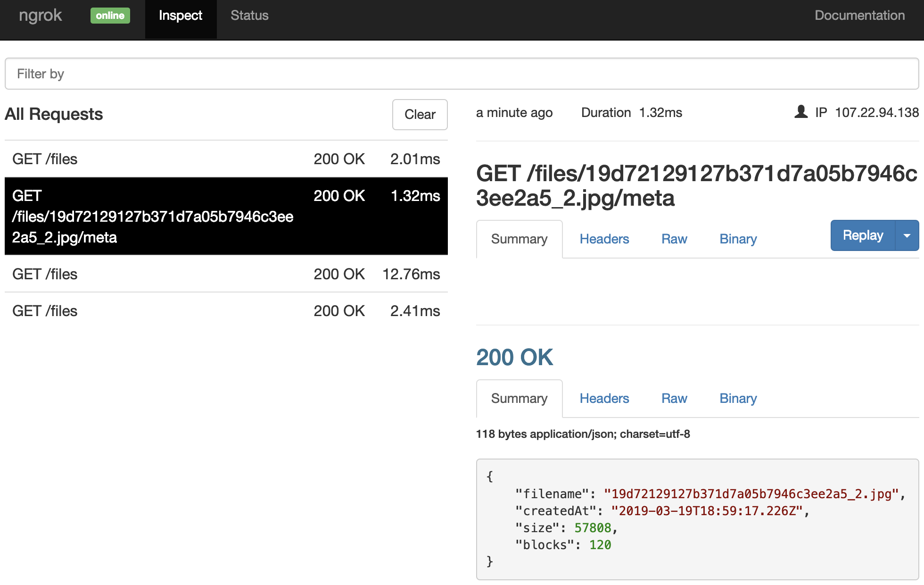Open request Binary tab

click(x=738, y=239)
